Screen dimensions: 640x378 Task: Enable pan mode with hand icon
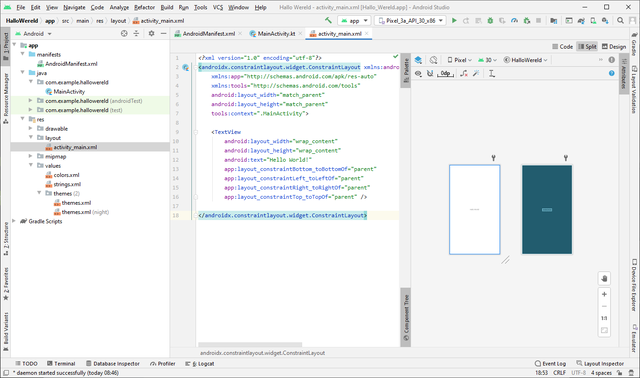tap(604, 278)
